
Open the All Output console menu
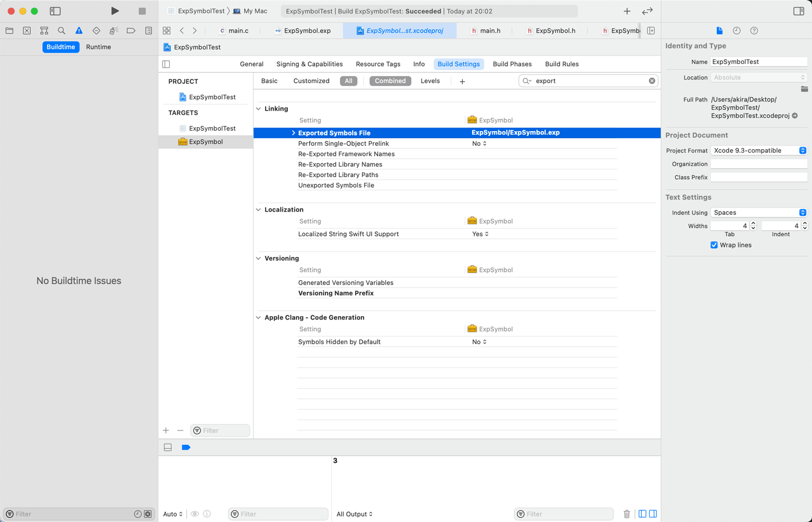tap(354, 514)
